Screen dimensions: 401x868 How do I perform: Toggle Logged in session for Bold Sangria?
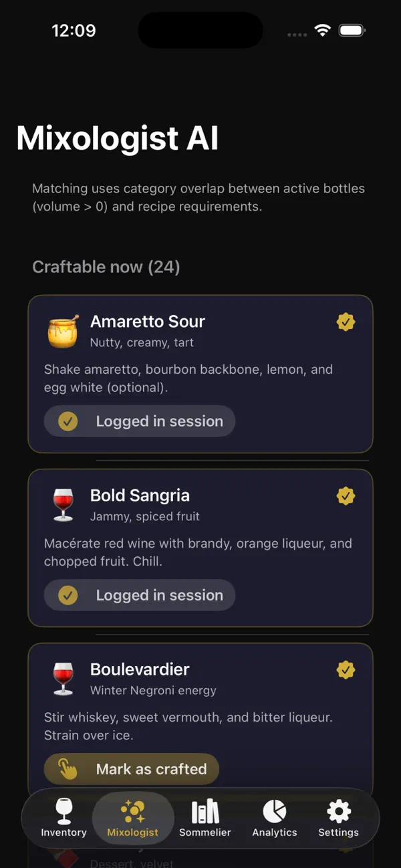[x=140, y=595]
